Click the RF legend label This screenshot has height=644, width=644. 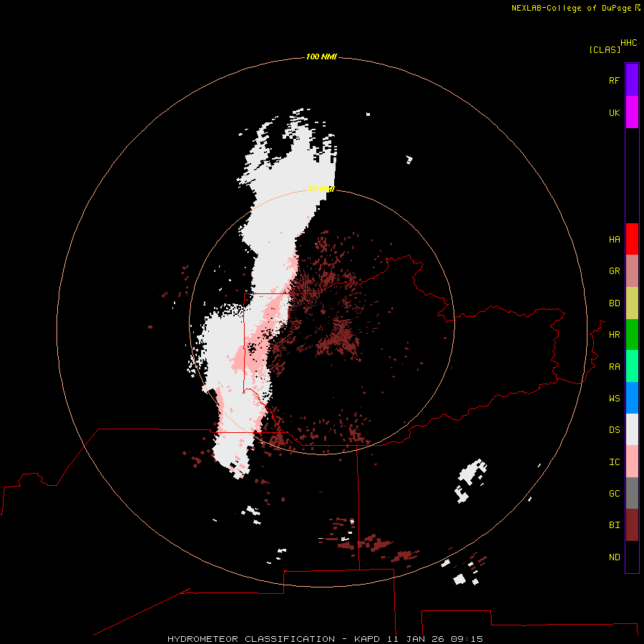(x=614, y=80)
